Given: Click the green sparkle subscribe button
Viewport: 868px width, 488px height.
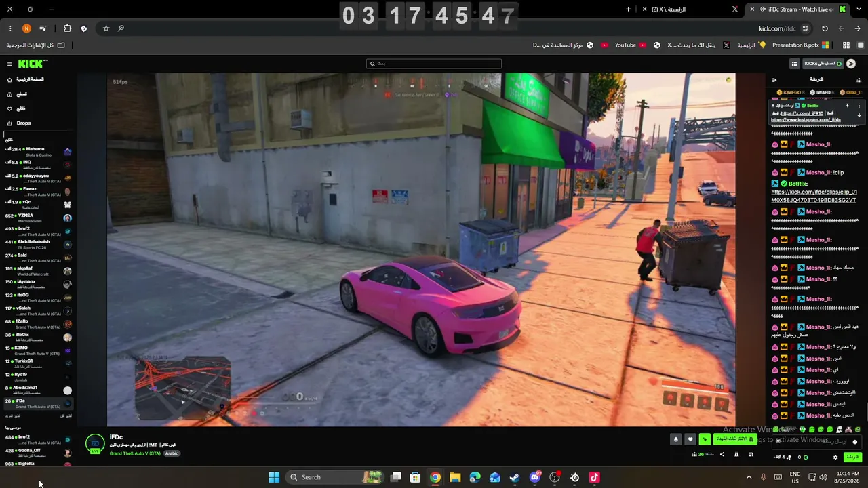Looking at the screenshot, I should [x=705, y=439].
